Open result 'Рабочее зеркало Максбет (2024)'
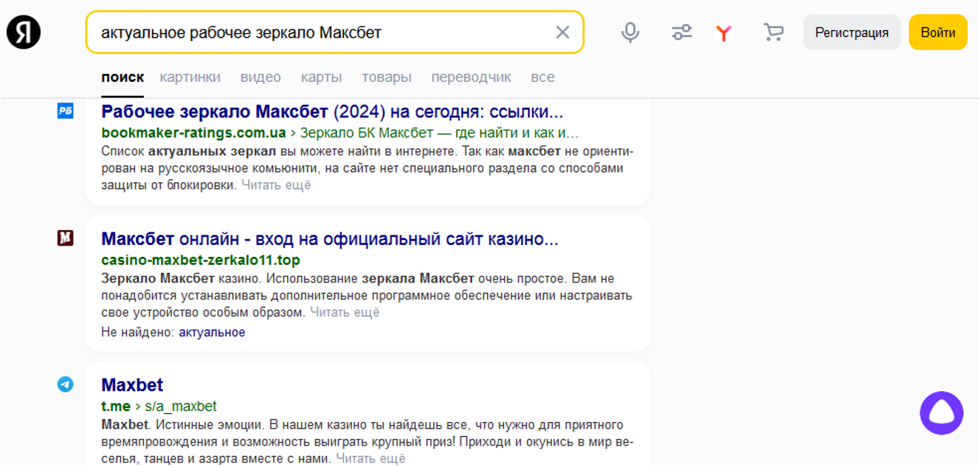The image size is (980, 467). click(x=332, y=112)
